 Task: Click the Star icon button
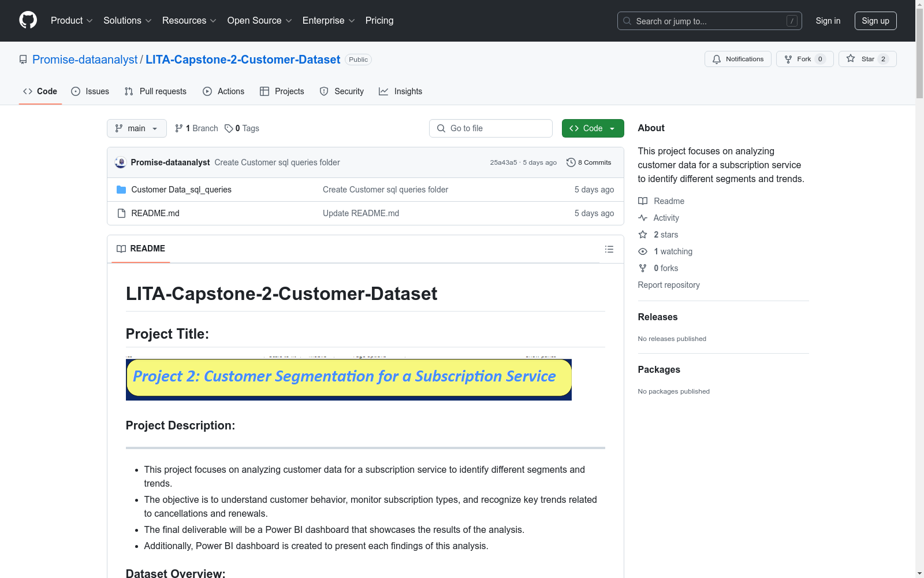(x=851, y=58)
